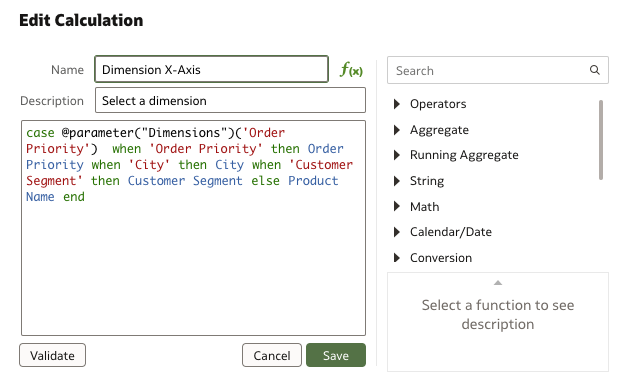Click the Validate button
The height and width of the screenshot is (392, 625).
tap(52, 355)
